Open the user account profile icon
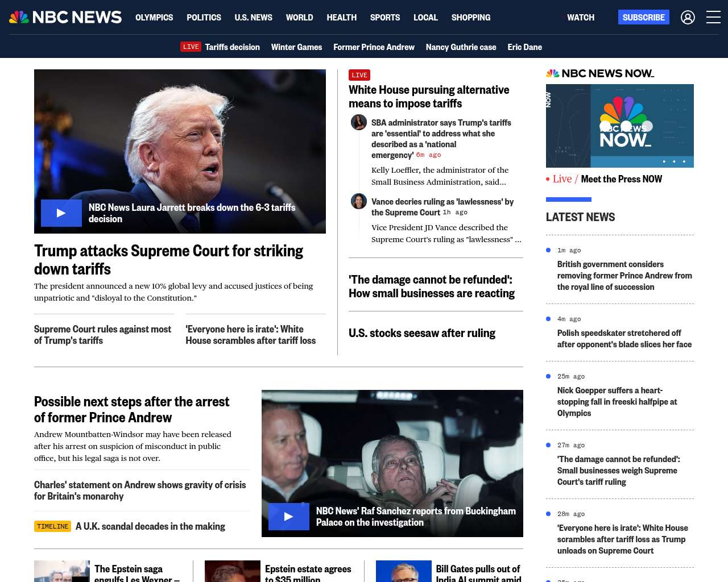The width and height of the screenshot is (728, 582). click(x=688, y=18)
